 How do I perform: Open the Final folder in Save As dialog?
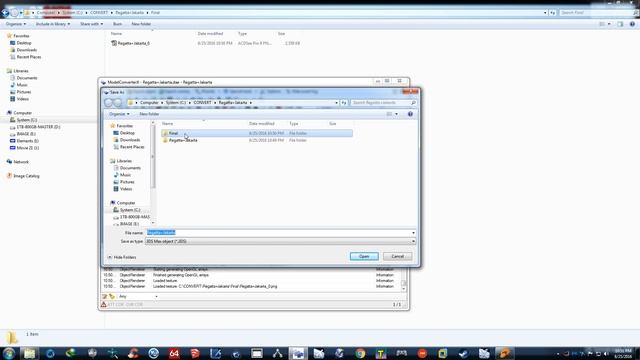257,133
